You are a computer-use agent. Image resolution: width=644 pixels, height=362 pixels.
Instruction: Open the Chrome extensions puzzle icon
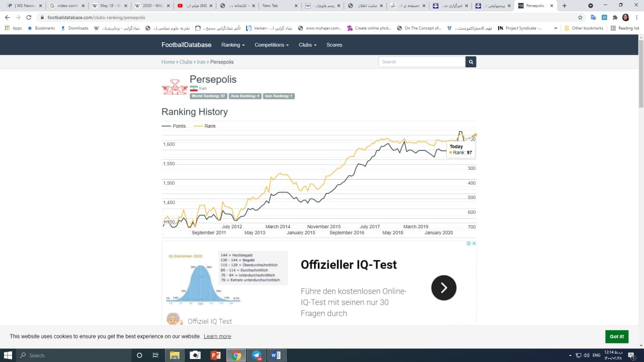point(615,17)
